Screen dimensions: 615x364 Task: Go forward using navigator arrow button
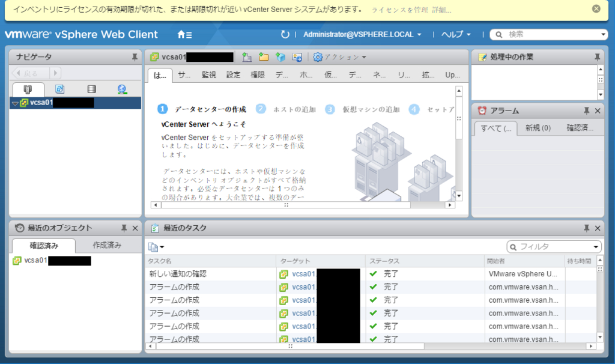click(x=55, y=73)
